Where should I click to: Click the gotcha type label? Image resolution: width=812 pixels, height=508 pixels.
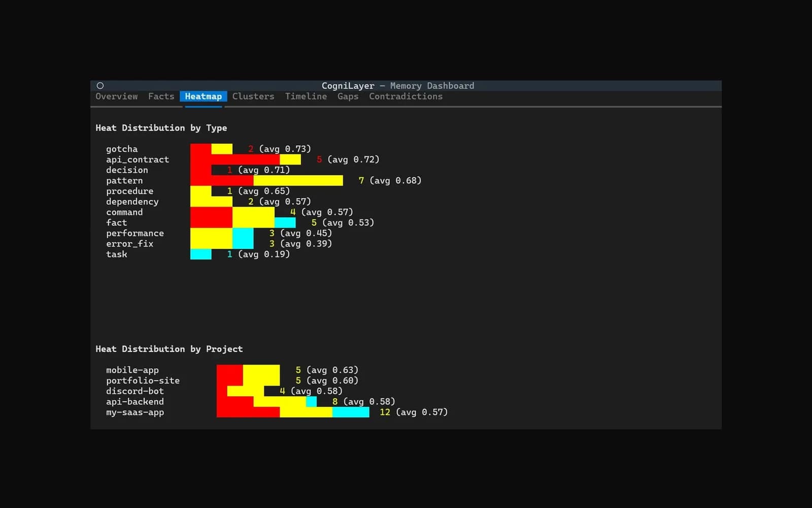[x=122, y=149]
